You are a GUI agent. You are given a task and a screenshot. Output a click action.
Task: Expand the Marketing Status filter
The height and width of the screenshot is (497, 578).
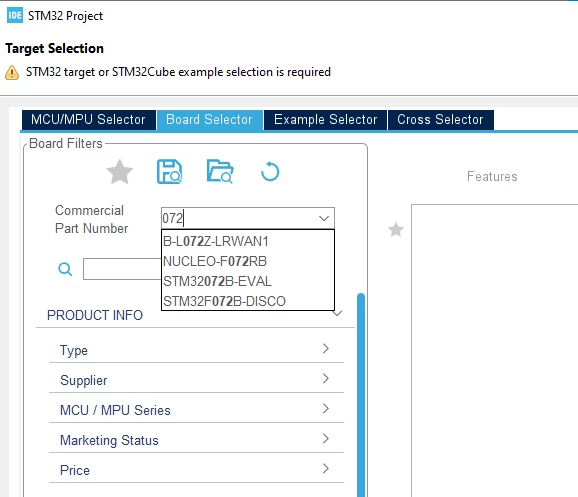tap(196, 439)
